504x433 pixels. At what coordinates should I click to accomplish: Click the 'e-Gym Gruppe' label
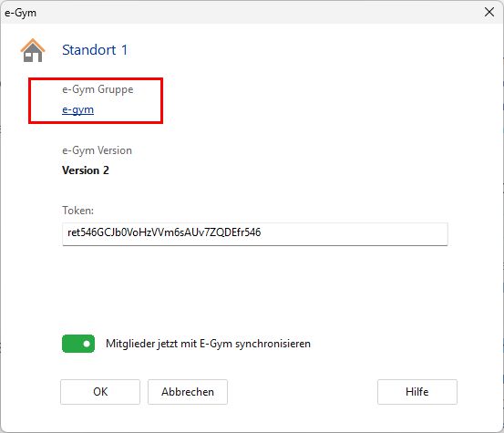[98, 89]
